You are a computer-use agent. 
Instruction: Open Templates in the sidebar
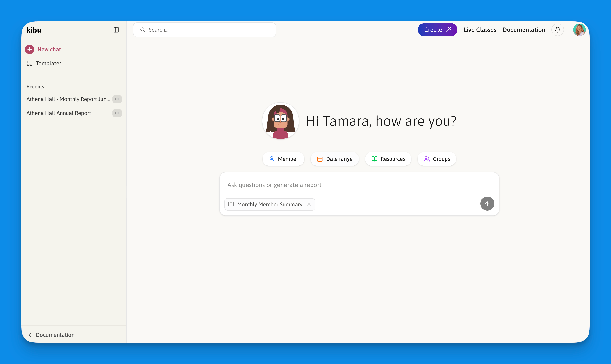point(44,63)
